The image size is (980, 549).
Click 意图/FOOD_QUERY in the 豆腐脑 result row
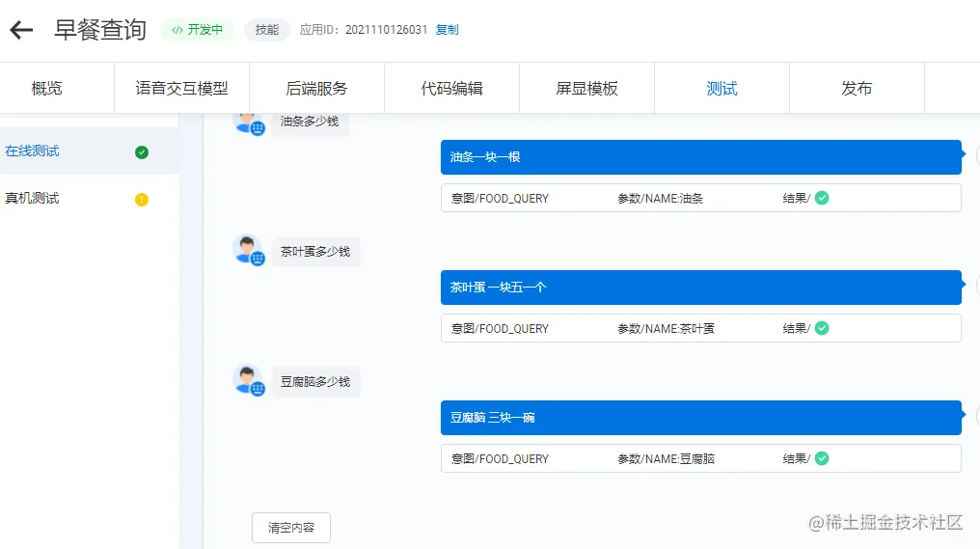500,458
